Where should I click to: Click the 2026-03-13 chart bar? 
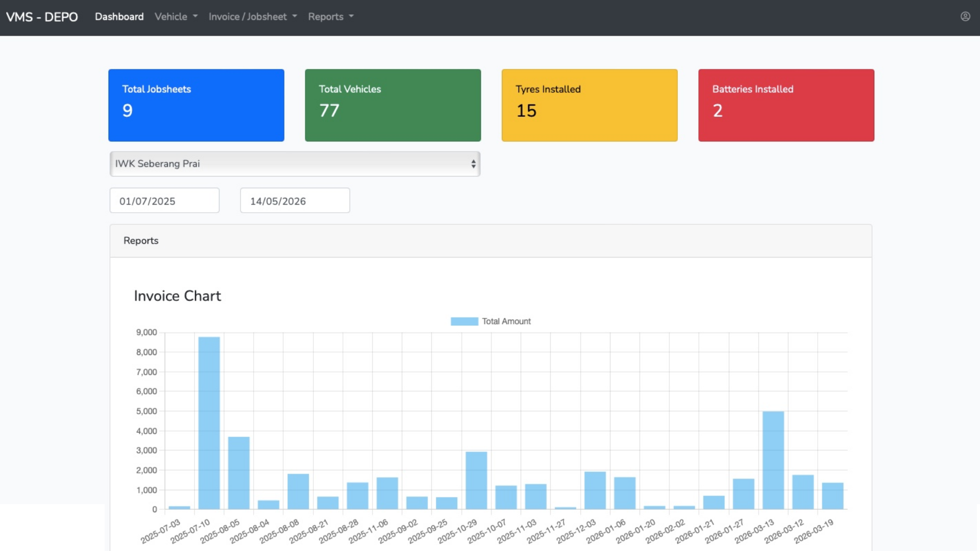[773, 460]
